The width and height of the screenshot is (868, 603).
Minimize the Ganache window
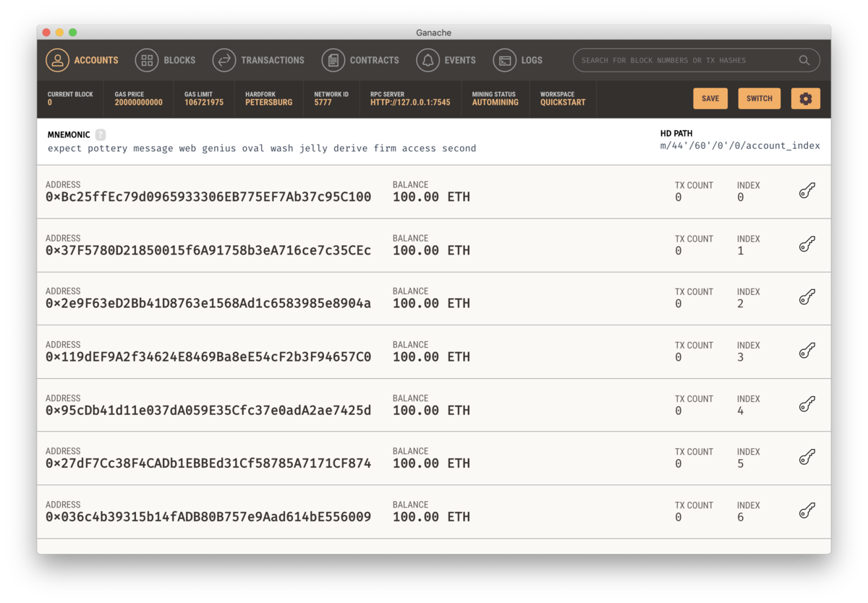click(59, 33)
